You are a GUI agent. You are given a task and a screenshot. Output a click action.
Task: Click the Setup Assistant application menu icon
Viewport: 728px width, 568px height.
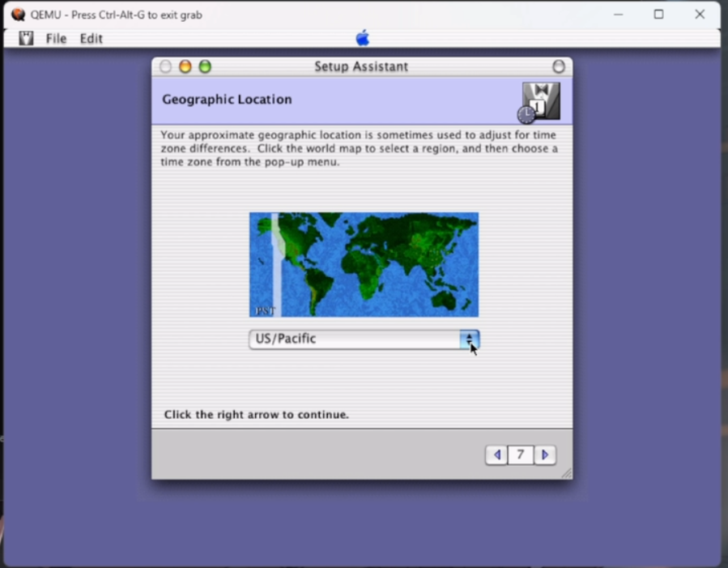click(x=26, y=38)
